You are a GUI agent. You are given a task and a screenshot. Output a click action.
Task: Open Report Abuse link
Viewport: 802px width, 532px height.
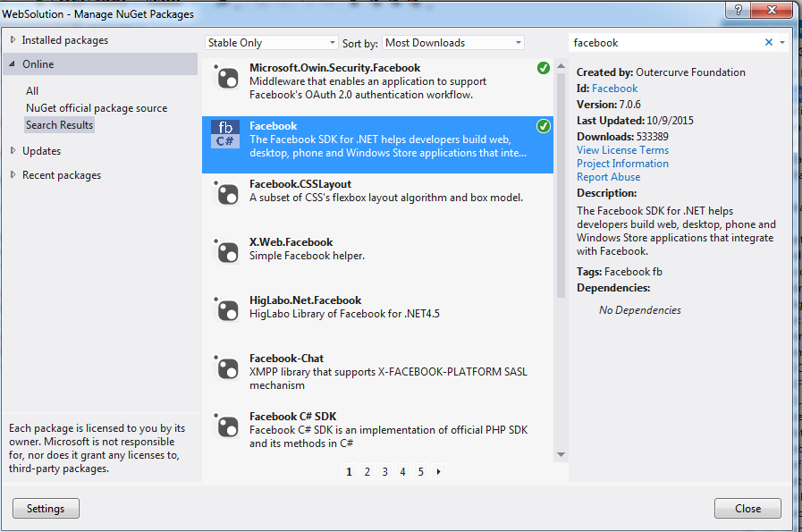pyautogui.click(x=608, y=176)
